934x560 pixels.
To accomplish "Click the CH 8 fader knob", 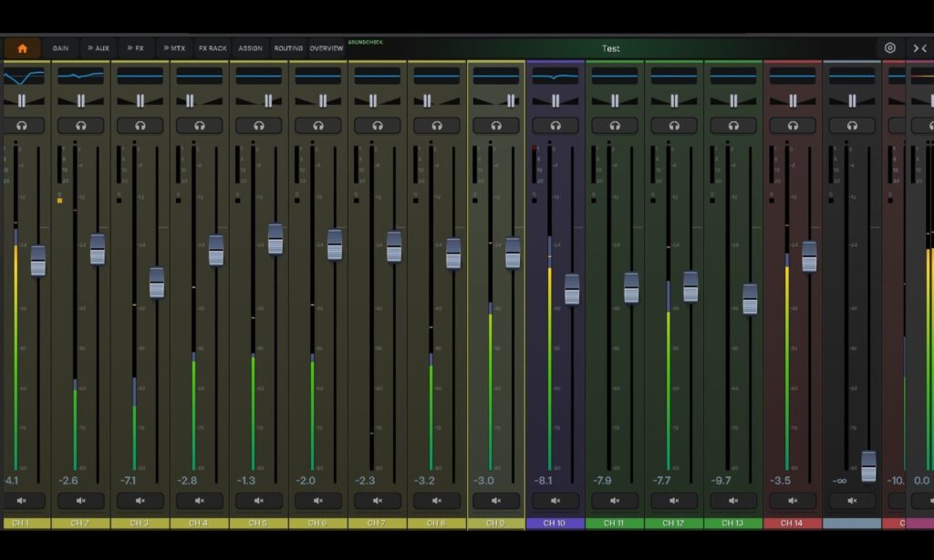I will click(x=453, y=254).
